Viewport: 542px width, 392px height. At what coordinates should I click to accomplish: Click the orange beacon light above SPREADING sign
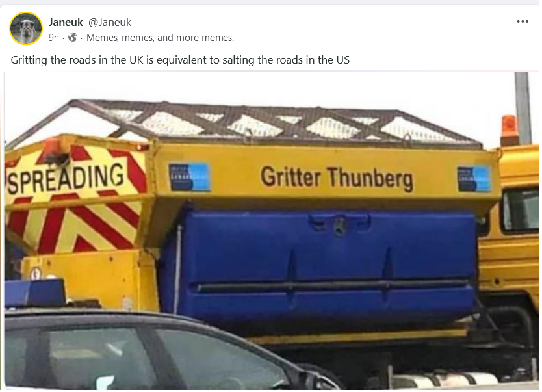(x=53, y=150)
